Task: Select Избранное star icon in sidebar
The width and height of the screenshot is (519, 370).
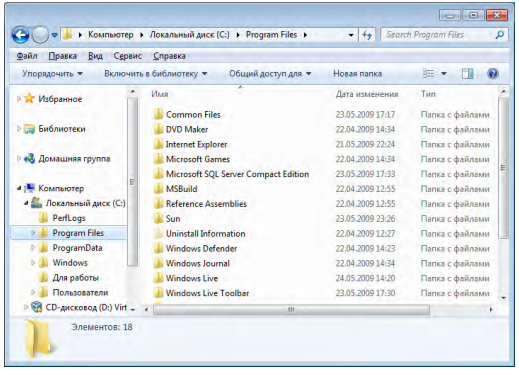Action: [30, 98]
